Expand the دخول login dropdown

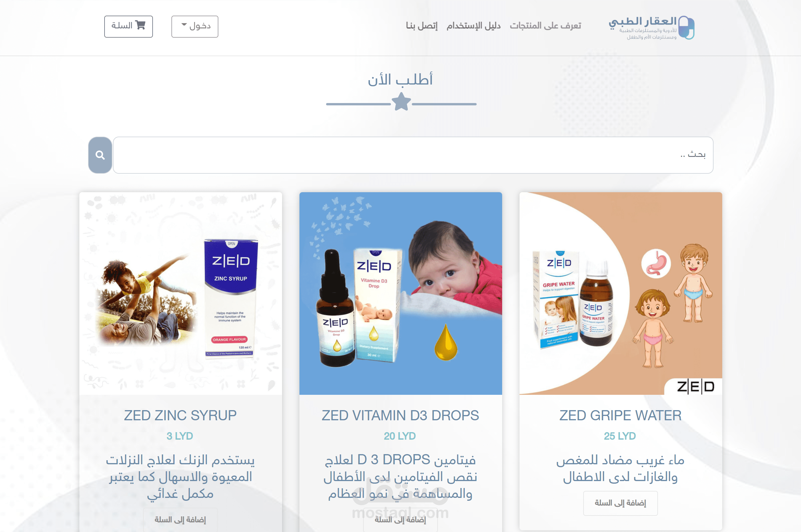point(195,26)
